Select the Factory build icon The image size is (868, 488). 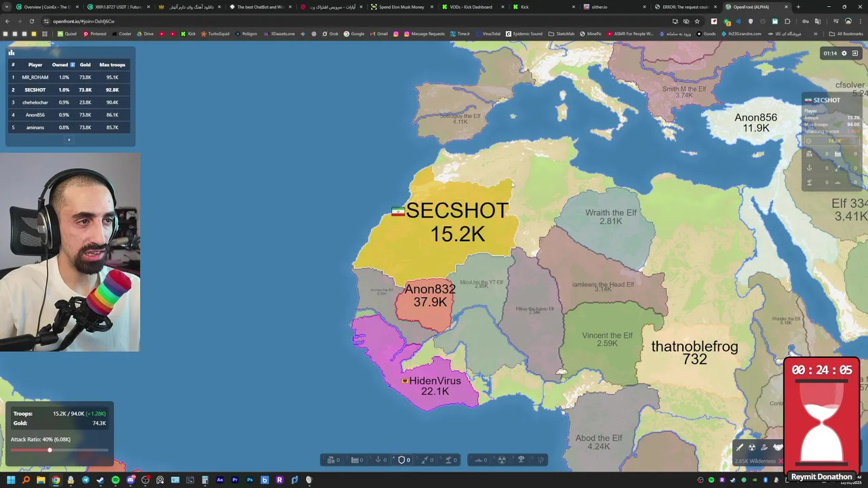pos(355,460)
